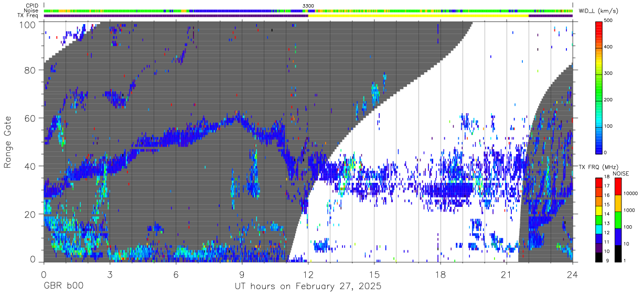
Task: Click the 18 label on TX frequency legend
Action: click(607, 178)
